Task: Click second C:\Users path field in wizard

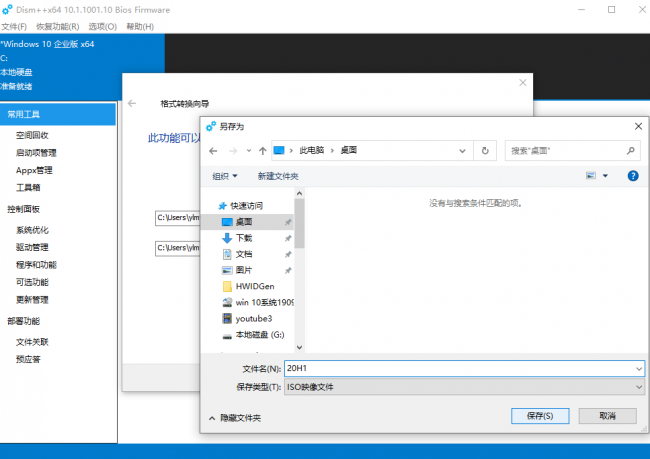Action: click(x=177, y=248)
